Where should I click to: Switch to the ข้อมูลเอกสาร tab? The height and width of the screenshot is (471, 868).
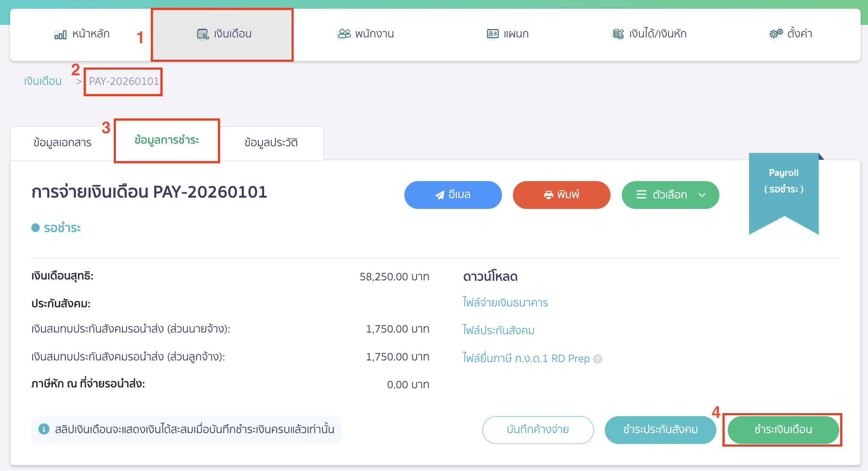(62, 143)
